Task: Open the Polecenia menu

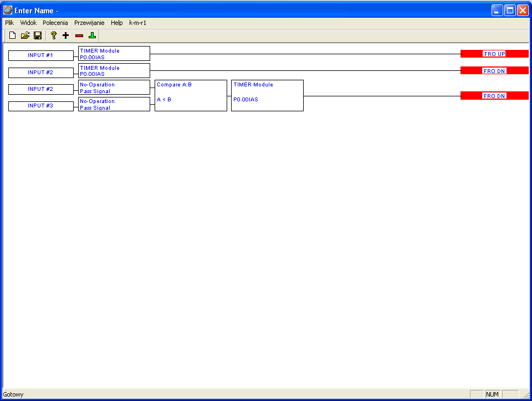Action: point(55,23)
